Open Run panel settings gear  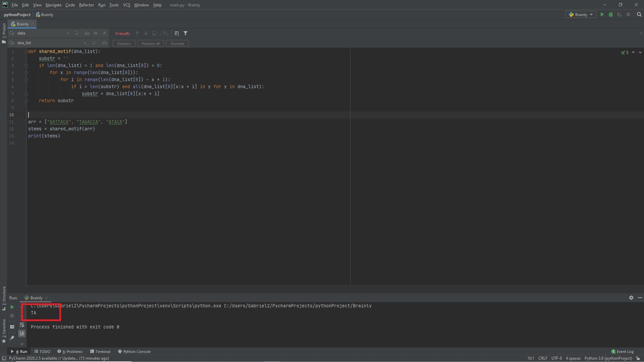tap(631, 298)
